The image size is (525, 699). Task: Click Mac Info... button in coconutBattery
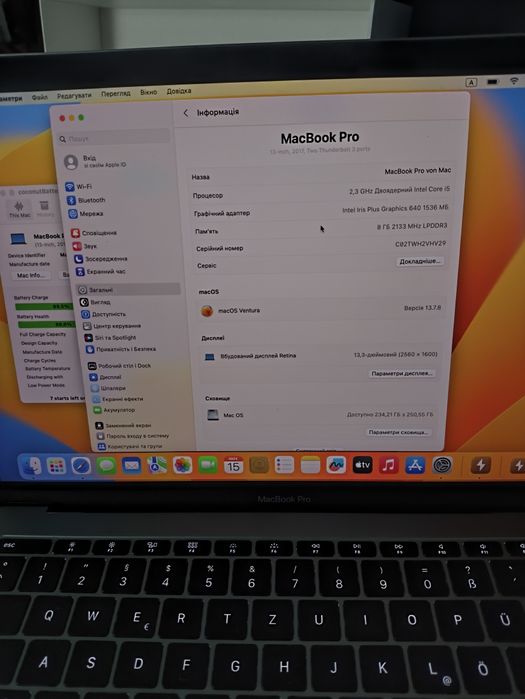coord(31,275)
